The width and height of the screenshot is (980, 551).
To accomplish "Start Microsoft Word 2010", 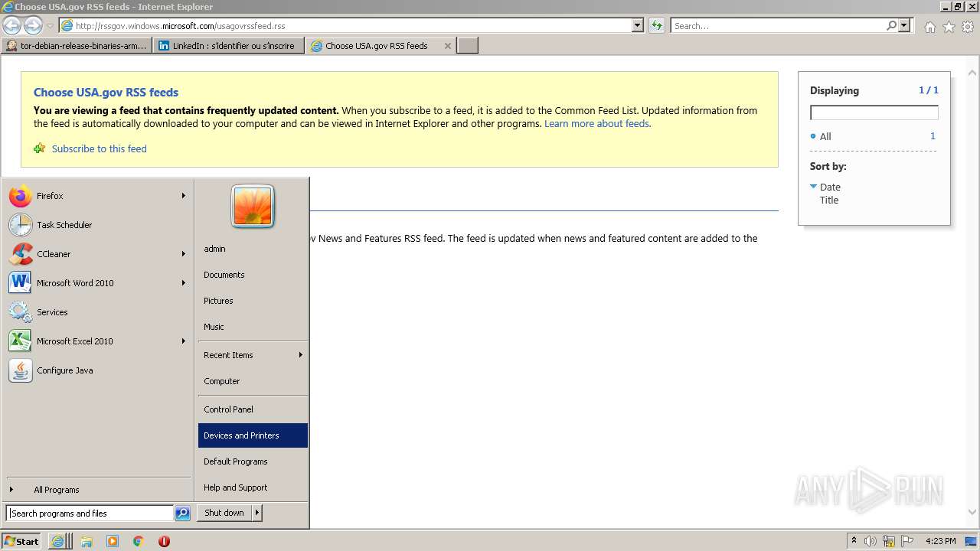I will (x=98, y=283).
